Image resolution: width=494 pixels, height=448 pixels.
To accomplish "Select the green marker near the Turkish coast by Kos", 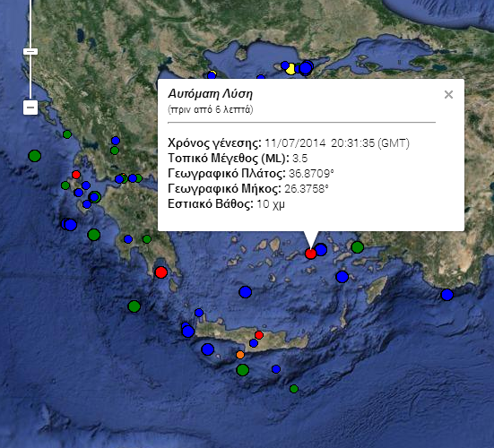I will click(x=357, y=247).
